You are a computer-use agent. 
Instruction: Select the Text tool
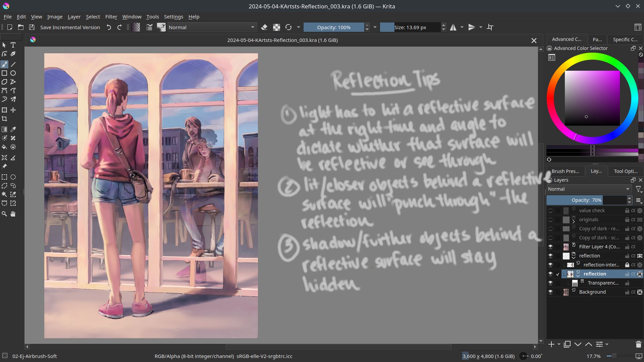point(13,45)
